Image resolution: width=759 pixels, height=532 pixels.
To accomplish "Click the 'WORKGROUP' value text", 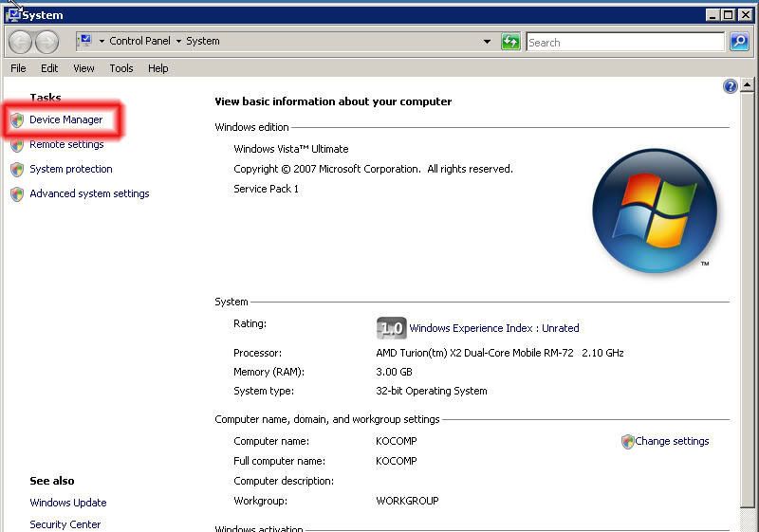I will coord(407,501).
